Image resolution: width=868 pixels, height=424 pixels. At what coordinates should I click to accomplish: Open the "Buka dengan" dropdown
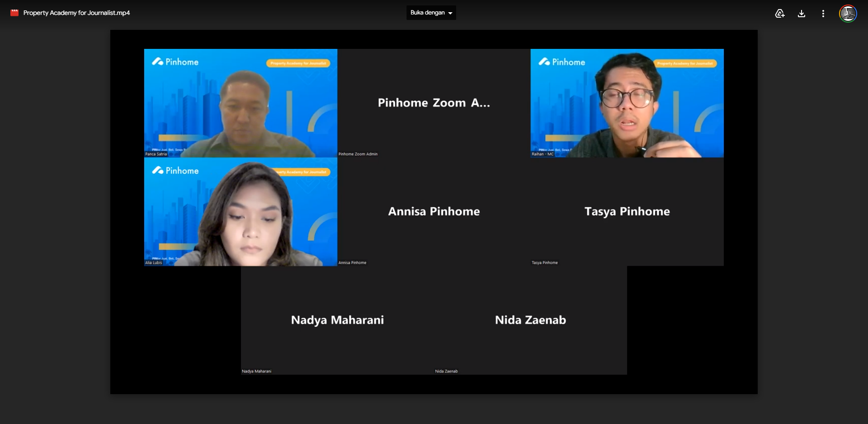tap(431, 13)
